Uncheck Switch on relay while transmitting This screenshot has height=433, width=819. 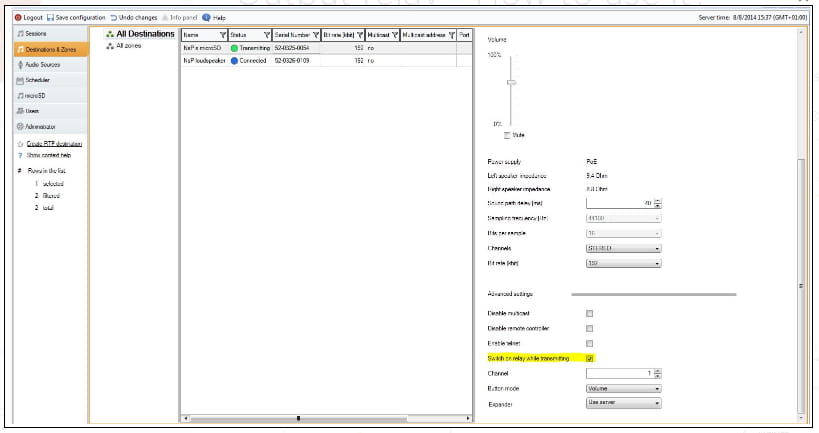tap(589, 359)
